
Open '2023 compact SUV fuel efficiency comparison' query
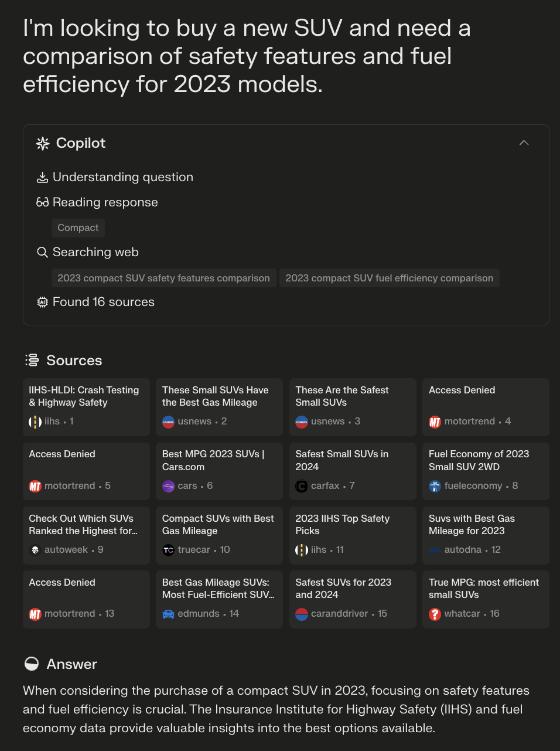click(x=390, y=278)
